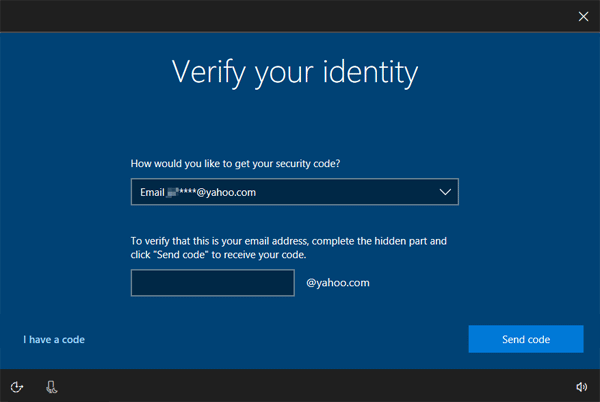Click empty center of the bottom bar
This screenshot has width=600, height=402.
(300, 386)
